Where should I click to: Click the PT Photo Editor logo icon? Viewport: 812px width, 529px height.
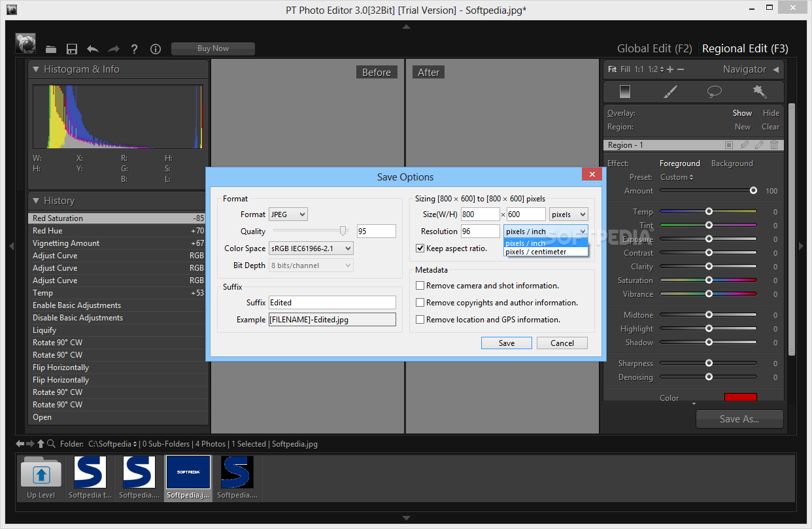pyautogui.click(x=25, y=43)
